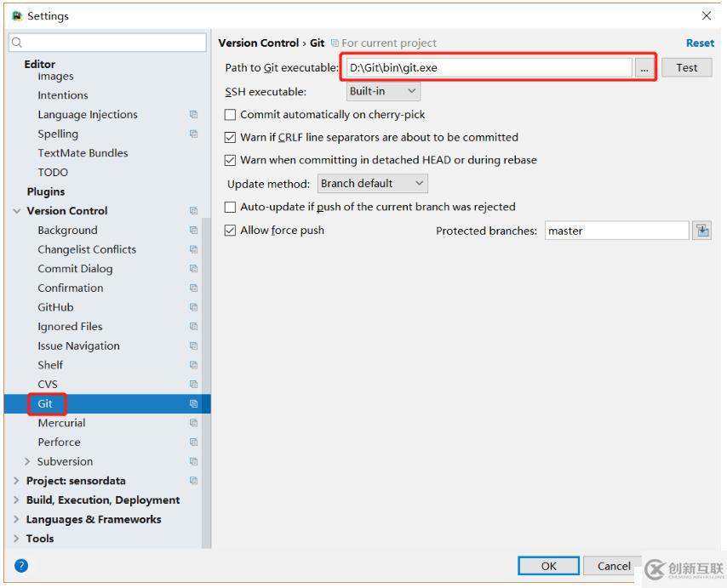Click the search magnifier icon
Viewport: 727px width, 588px height.
tap(17, 43)
